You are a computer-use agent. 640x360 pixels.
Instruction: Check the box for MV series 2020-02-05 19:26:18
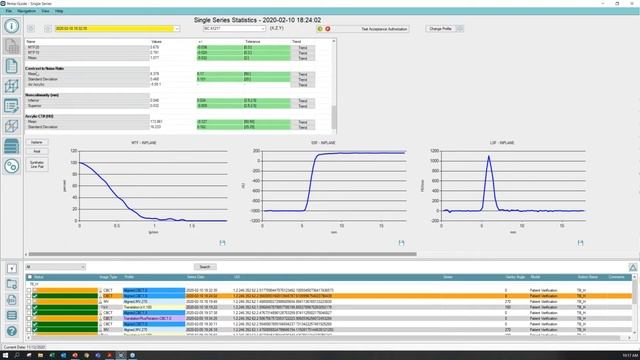[x=29, y=329]
